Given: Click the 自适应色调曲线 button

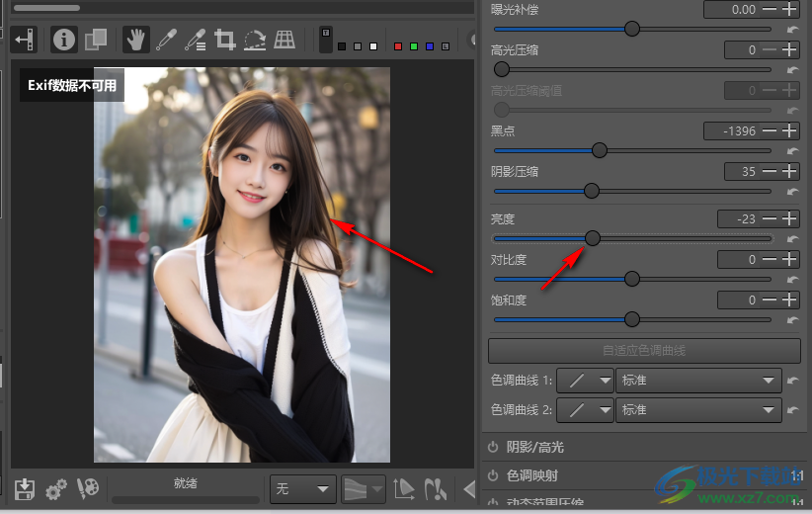Looking at the screenshot, I should 644,351.
